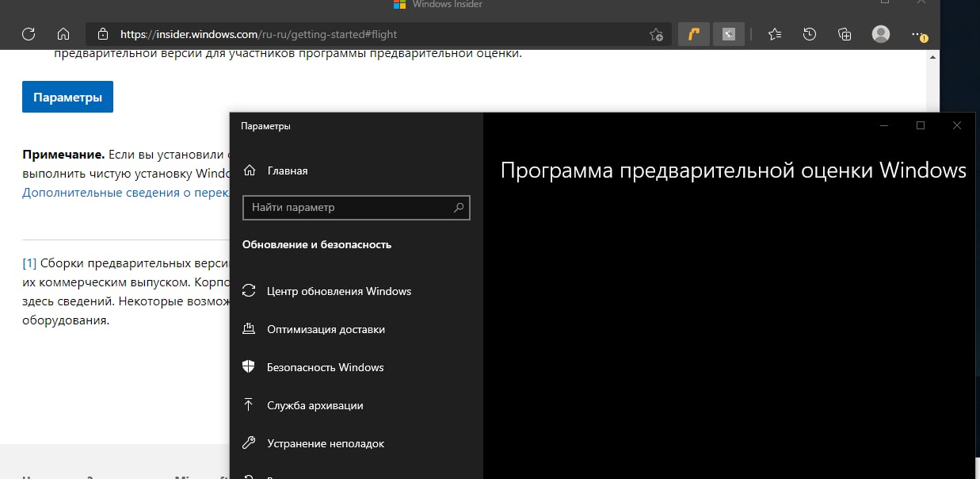The image size is (980, 479).
Task: Click the backup upload arrow icon
Action: 249,405
